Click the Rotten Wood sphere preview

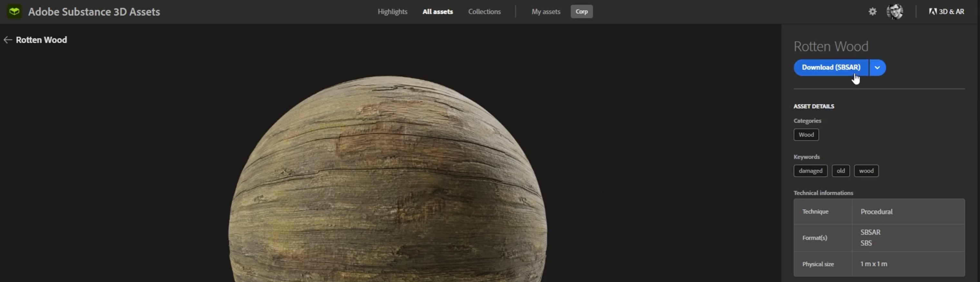[x=387, y=183]
